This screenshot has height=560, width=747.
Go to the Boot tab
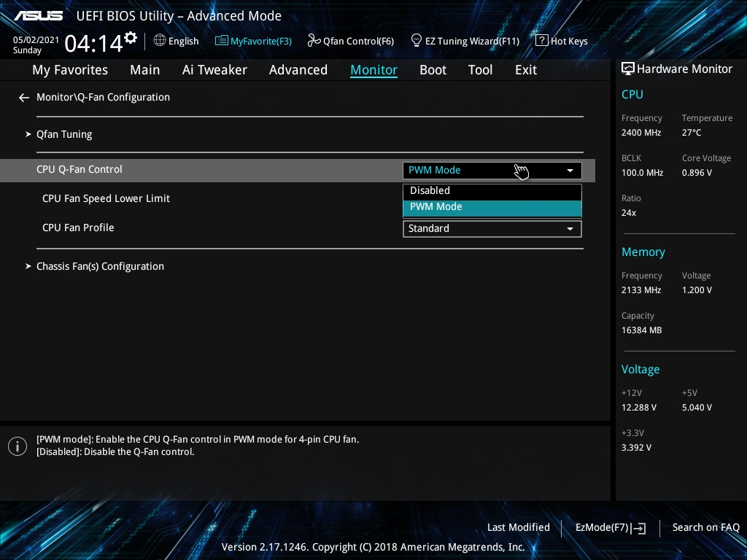tap(433, 70)
